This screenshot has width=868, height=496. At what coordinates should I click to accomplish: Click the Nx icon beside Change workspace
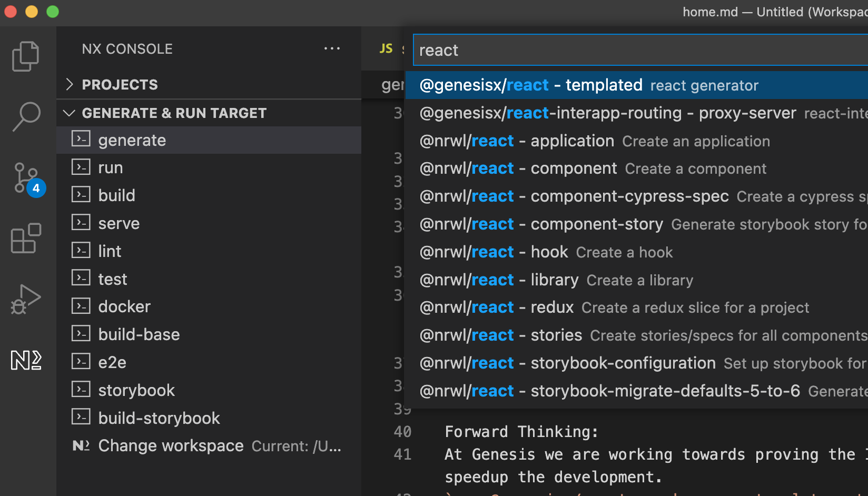(81, 445)
